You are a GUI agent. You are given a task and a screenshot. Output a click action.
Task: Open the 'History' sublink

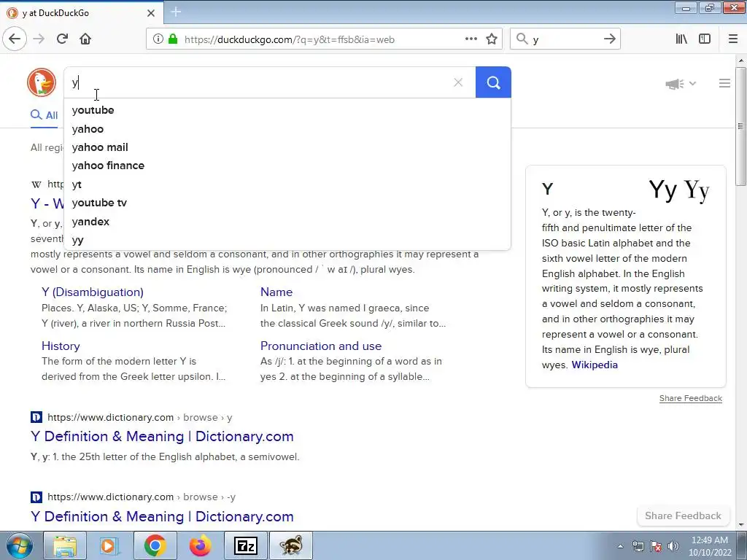pos(61,346)
